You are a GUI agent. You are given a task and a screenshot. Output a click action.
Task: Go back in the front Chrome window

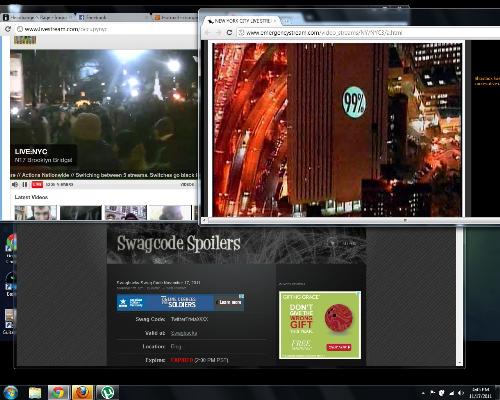pos(208,33)
